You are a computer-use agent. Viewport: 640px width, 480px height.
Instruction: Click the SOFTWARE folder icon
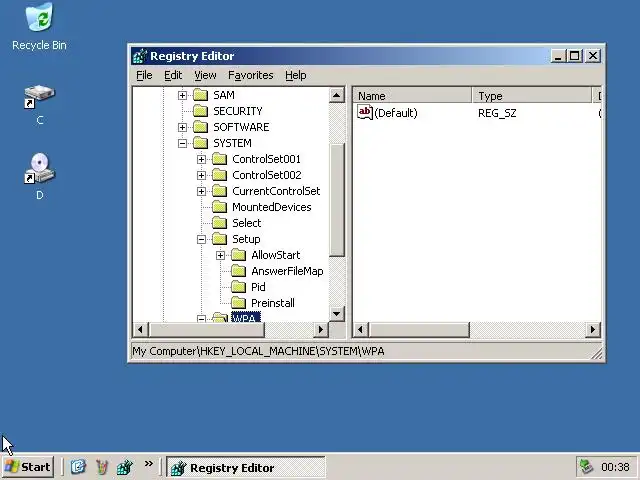click(x=200, y=127)
